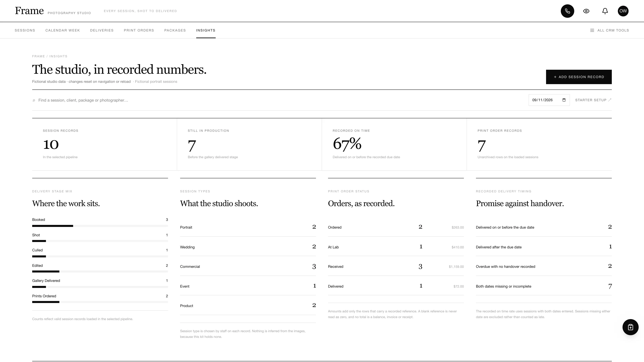644x362 pixels.
Task: Open the Packages tab
Action: 175,30
